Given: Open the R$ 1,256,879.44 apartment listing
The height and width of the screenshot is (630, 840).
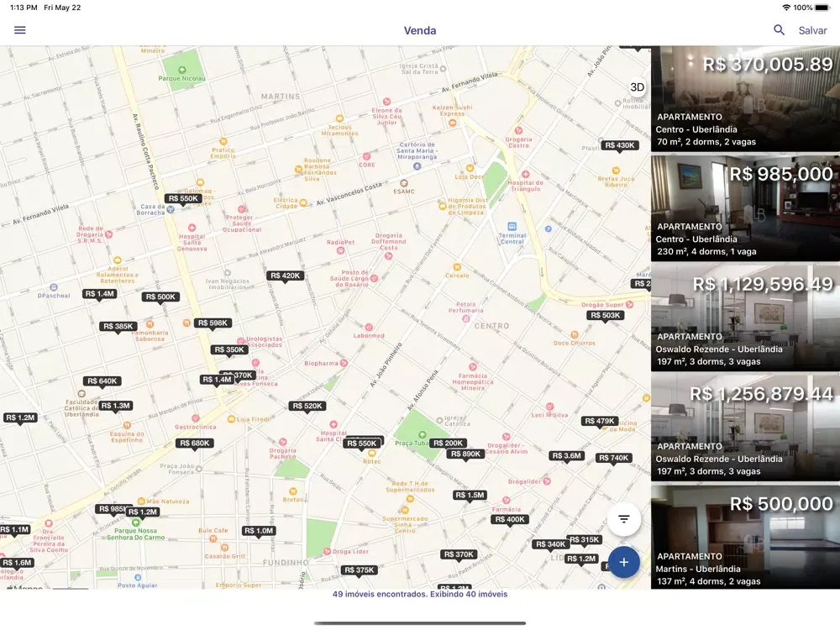Looking at the screenshot, I should click(x=745, y=428).
